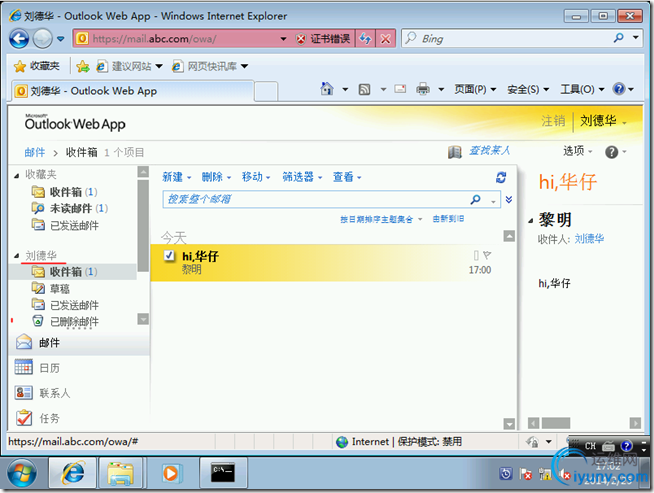The width and height of the screenshot is (654, 493).
Task: Open command prompt from taskbar
Action: tap(223, 473)
